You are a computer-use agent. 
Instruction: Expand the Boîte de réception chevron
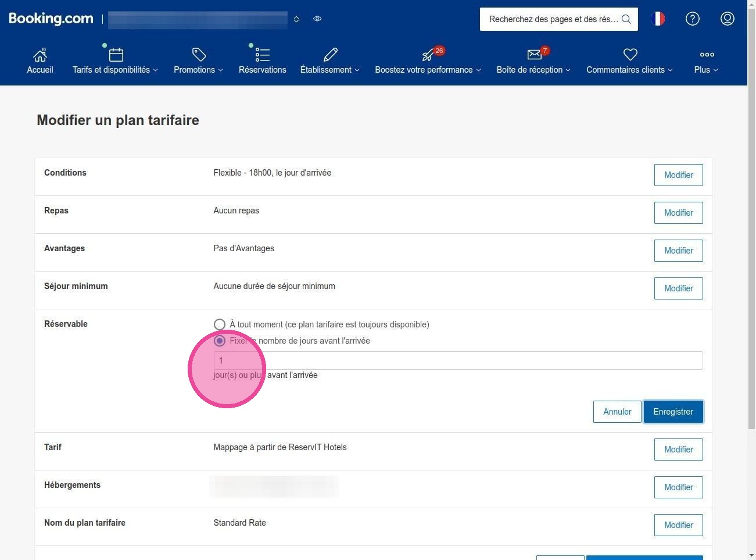pos(568,70)
